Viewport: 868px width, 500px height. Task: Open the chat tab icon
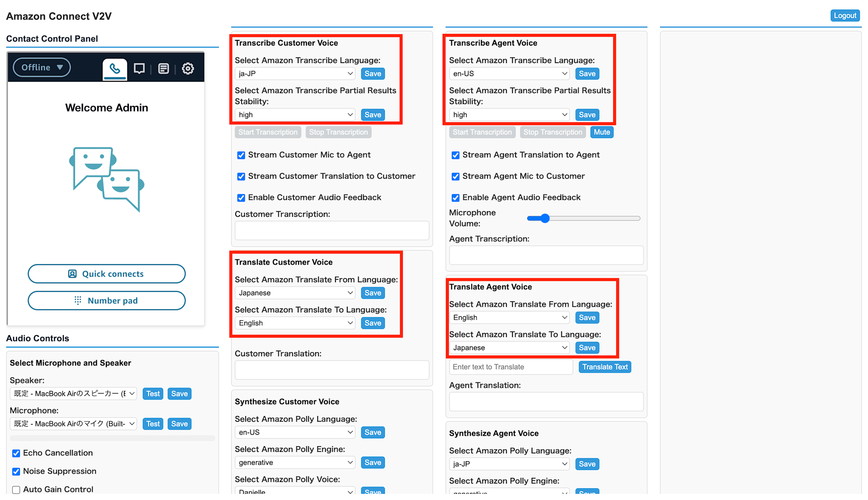pyautogui.click(x=139, y=69)
